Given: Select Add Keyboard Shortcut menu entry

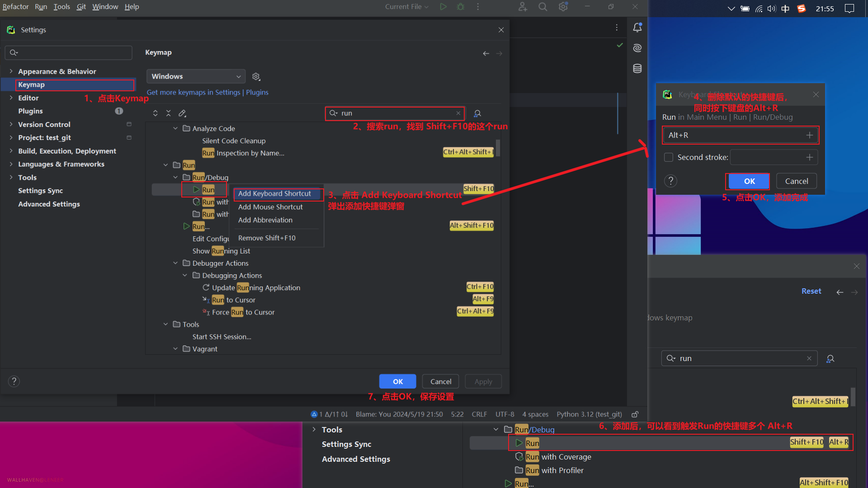Looking at the screenshot, I should (x=274, y=193).
